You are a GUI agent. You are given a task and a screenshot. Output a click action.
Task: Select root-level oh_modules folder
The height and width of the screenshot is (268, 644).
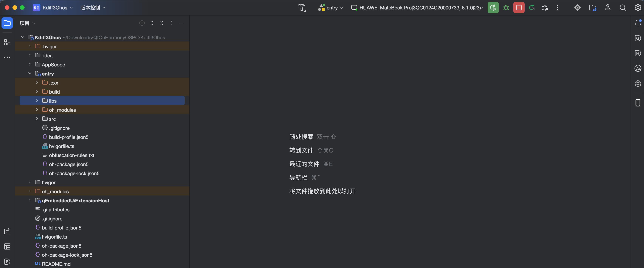point(102,191)
